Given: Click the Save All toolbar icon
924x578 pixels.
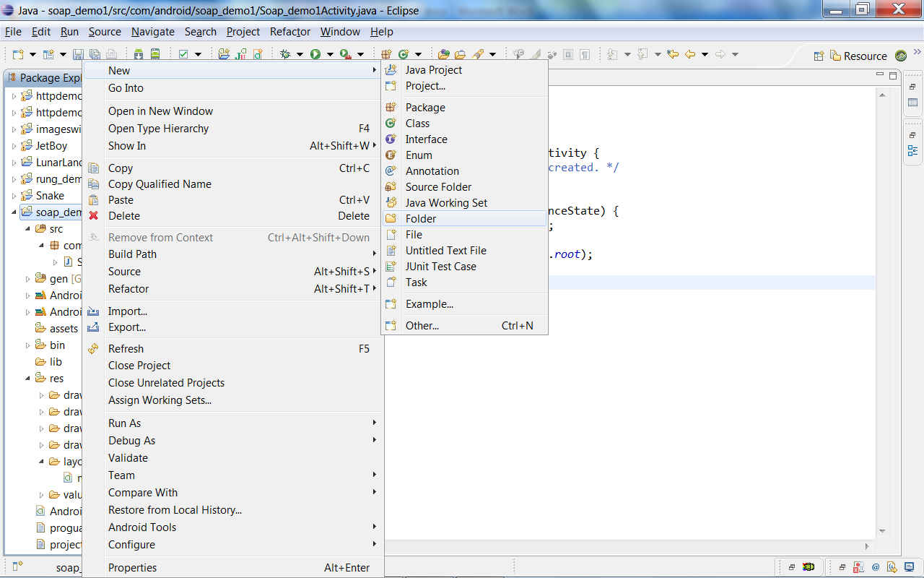Looking at the screenshot, I should (95, 54).
